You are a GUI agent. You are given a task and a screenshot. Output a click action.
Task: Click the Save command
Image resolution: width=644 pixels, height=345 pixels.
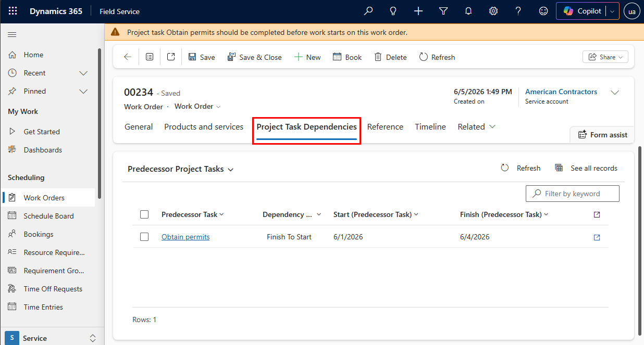pyautogui.click(x=202, y=57)
